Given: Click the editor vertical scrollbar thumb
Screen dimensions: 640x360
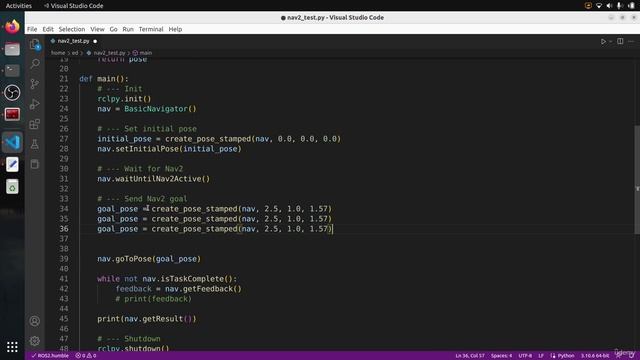Looking at the screenshot, I should (x=637, y=180).
